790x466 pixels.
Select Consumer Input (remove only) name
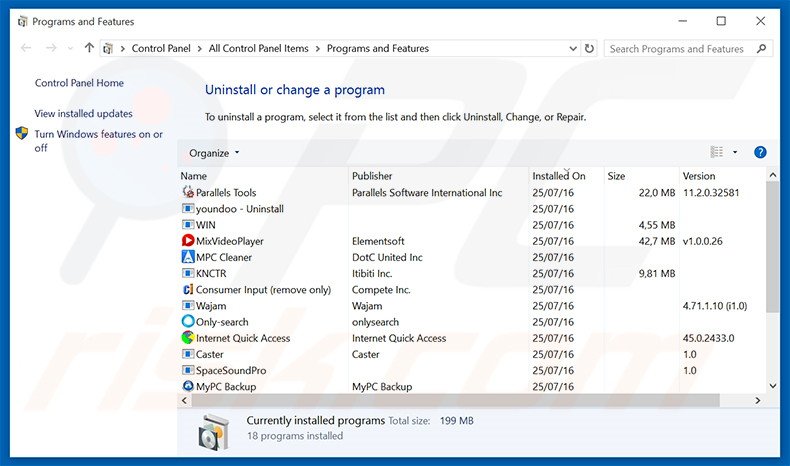[263, 290]
